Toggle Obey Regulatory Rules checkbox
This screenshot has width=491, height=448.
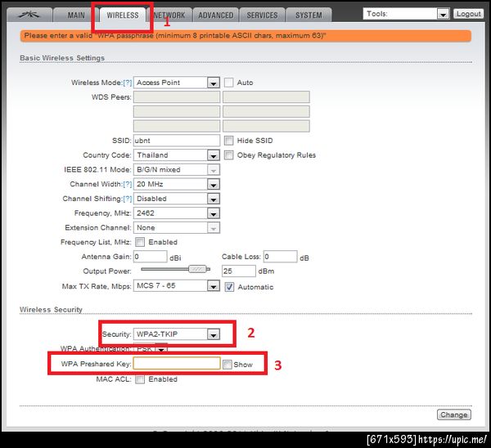pos(228,155)
